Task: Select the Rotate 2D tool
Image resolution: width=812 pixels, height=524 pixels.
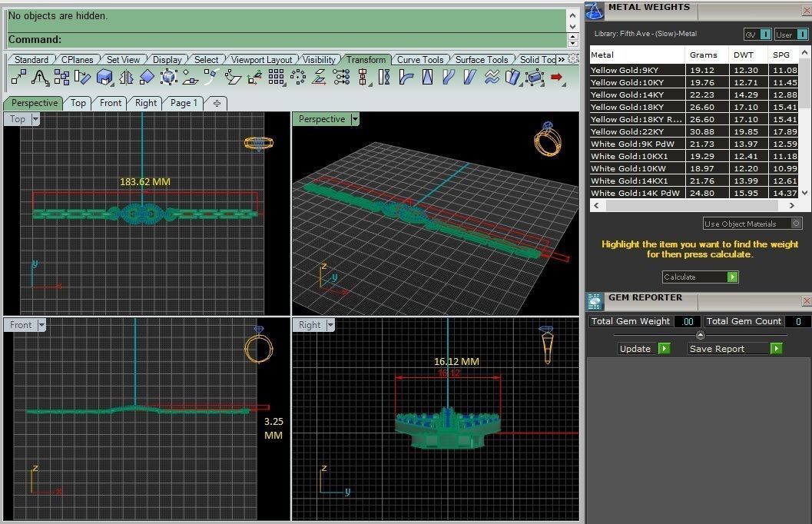Action: coord(83,77)
